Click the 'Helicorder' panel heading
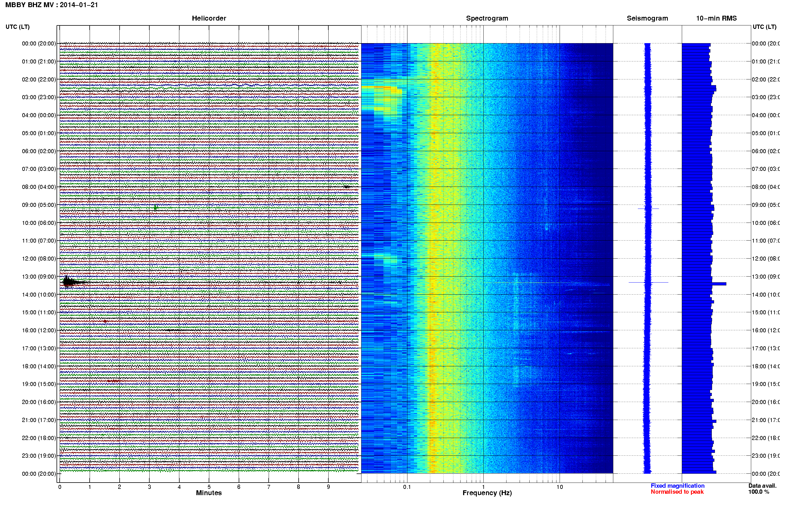812x508 pixels. pyautogui.click(x=209, y=19)
